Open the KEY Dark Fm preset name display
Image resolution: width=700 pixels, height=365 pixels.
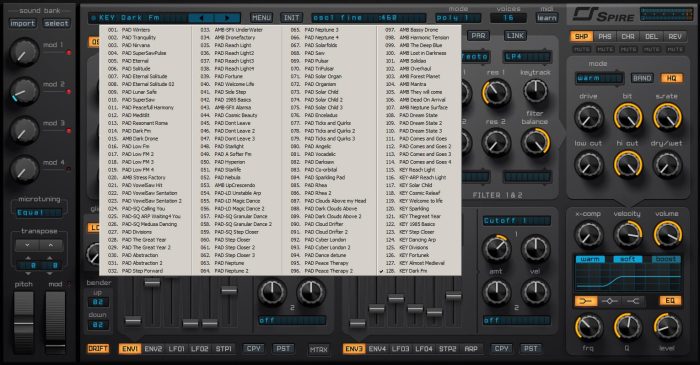(138, 18)
